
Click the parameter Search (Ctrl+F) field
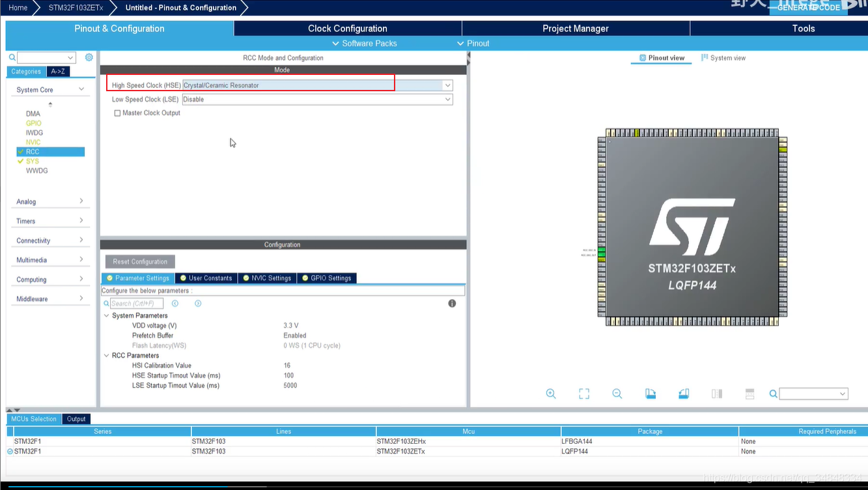click(137, 304)
